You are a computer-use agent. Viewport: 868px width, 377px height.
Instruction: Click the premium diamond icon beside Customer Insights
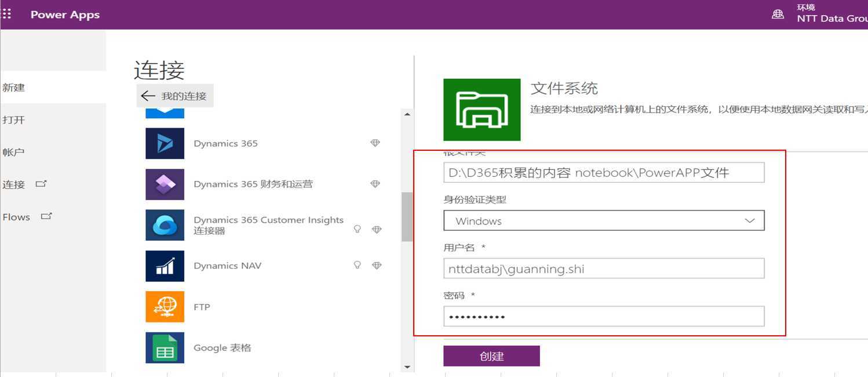[377, 230]
